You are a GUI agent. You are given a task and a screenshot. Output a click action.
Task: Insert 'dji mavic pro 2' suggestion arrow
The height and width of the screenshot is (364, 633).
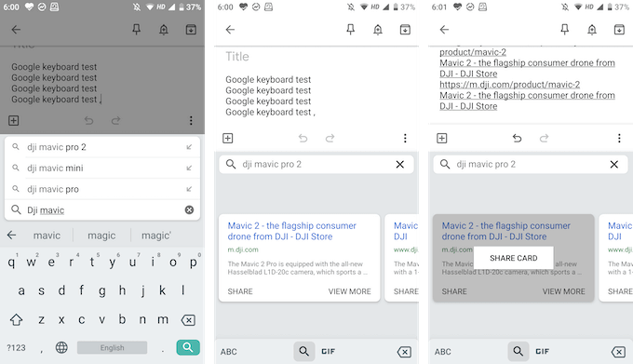tap(189, 147)
